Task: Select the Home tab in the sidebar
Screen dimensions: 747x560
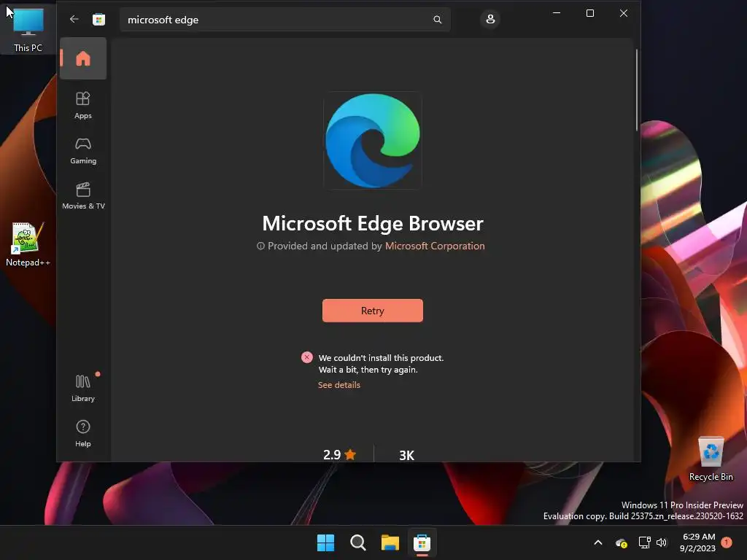Action: [x=83, y=58]
